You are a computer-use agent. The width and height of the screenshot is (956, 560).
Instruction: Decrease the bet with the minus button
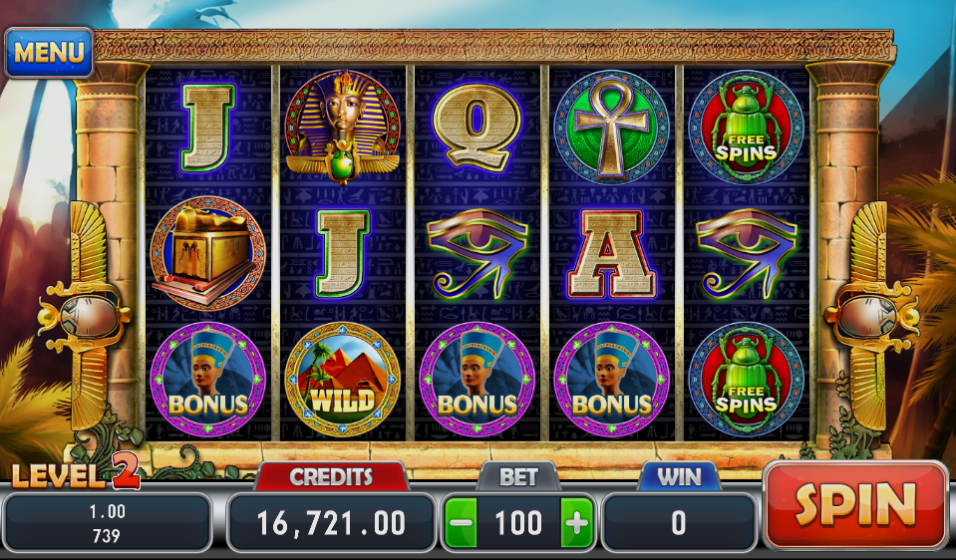tap(461, 523)
